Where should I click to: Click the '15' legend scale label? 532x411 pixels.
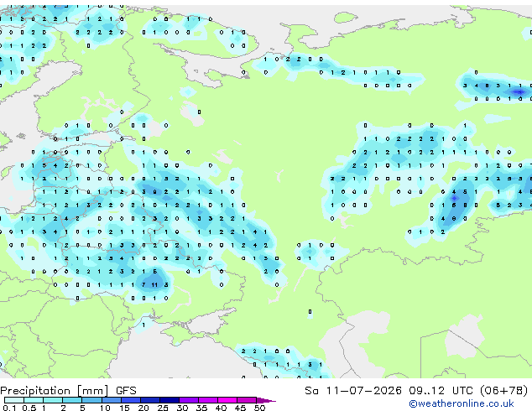(124, 408)
